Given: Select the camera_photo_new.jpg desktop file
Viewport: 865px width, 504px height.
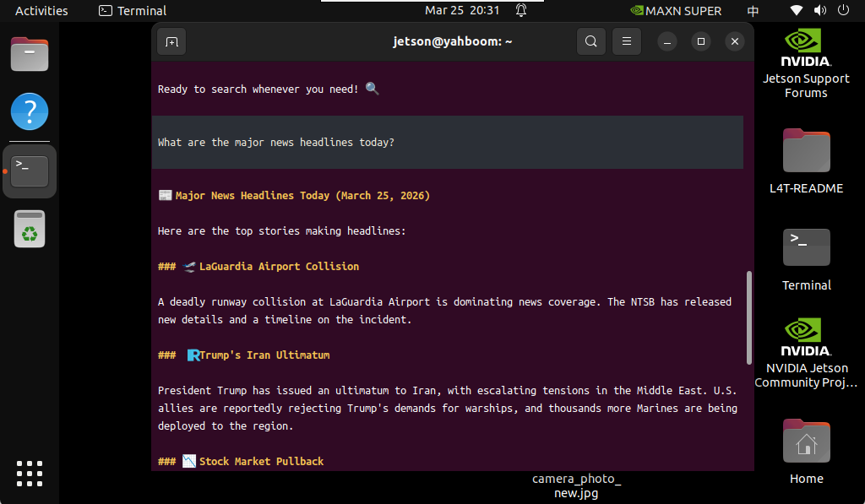Looking at the screenshot, I should tap(576, 485).
